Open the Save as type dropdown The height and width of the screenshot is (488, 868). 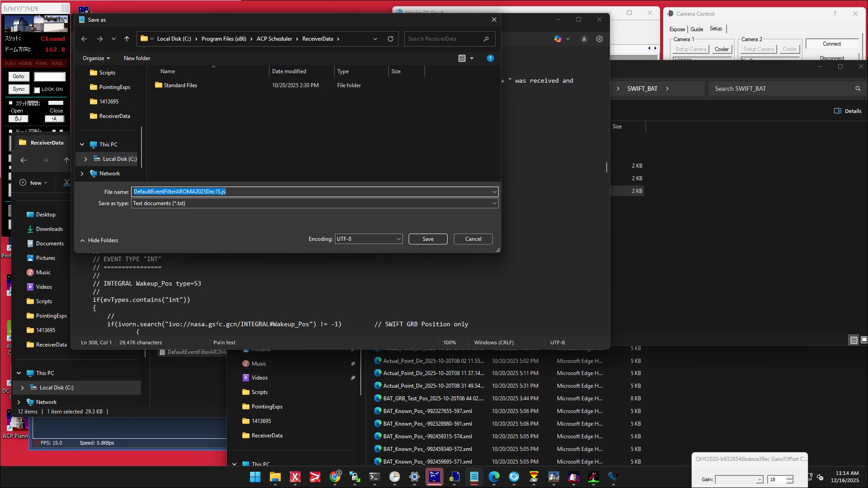tap(314, 203)
